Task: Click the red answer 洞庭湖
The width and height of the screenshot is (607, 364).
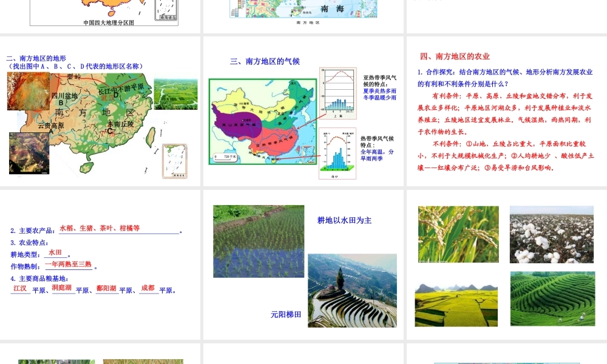Action: click(x=62, y=288)
